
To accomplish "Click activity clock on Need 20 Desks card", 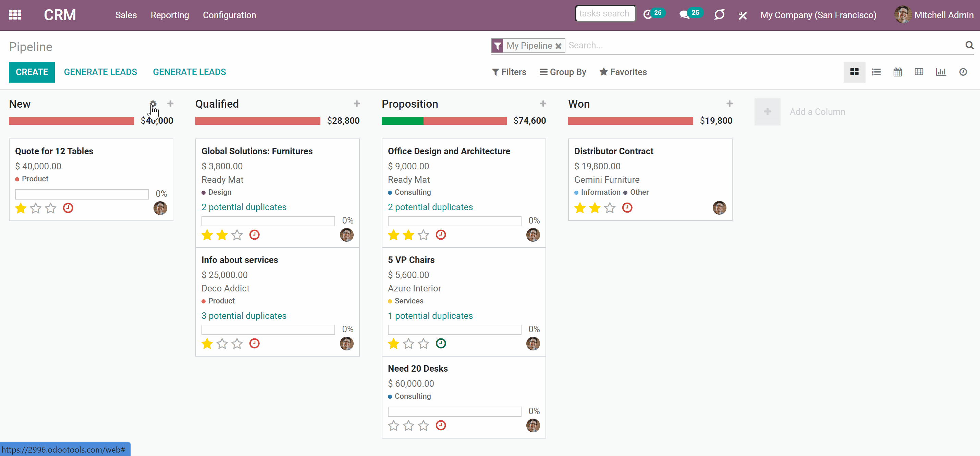I will pyautogui.click(x=441, y=425).
